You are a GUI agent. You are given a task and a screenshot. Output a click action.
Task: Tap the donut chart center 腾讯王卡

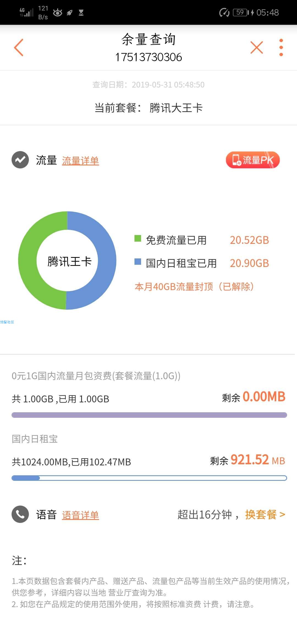[x=69, y=261]
